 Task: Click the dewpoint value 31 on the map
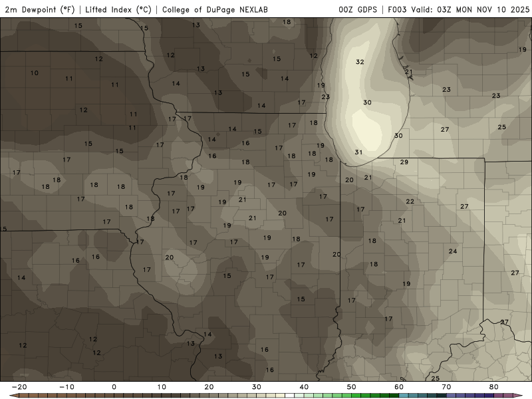point(358,152)
